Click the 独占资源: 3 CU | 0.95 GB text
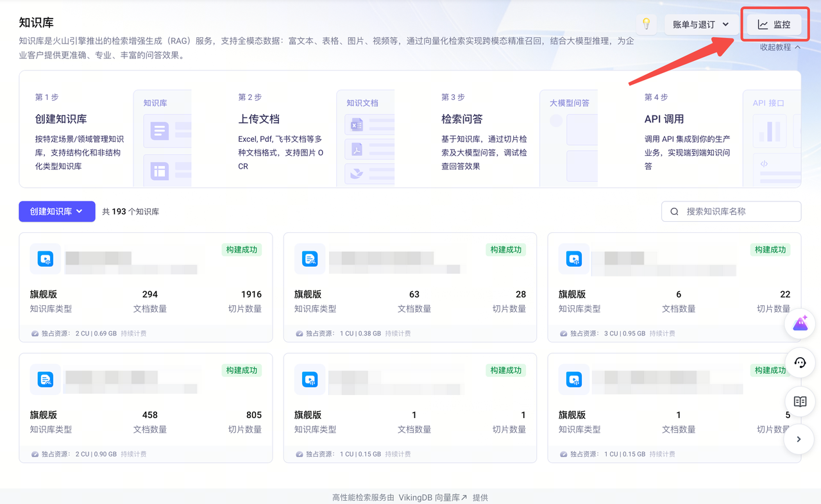Viewport: 821px width, 504px height. click(x=607, y=333)
